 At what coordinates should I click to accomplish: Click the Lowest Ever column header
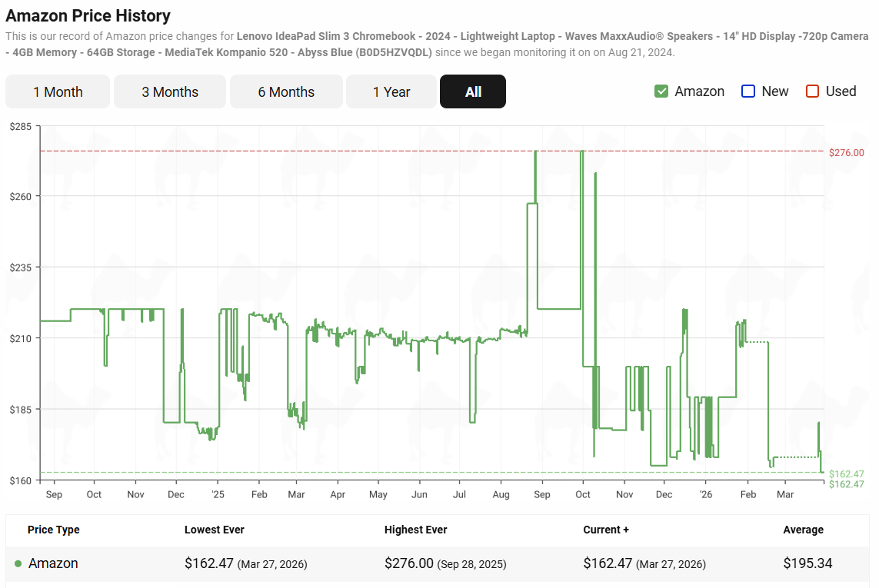click(214, 530)
